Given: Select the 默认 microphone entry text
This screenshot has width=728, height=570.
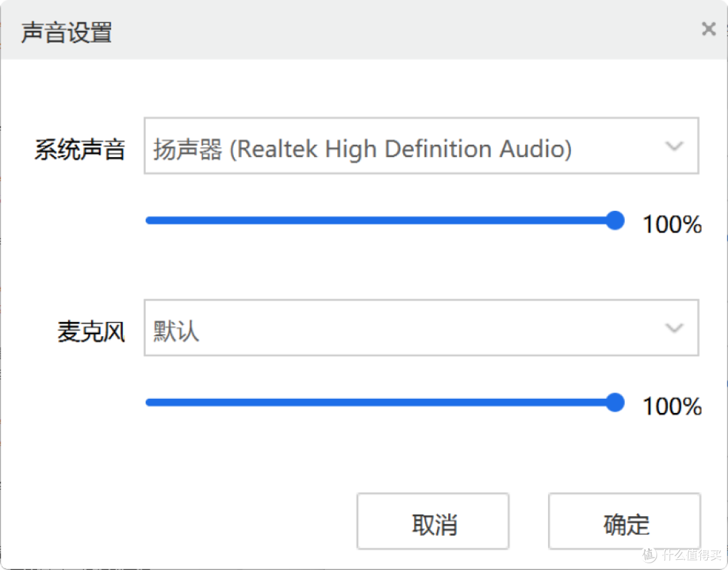Looking at the screenshot, I should (176, 331).
